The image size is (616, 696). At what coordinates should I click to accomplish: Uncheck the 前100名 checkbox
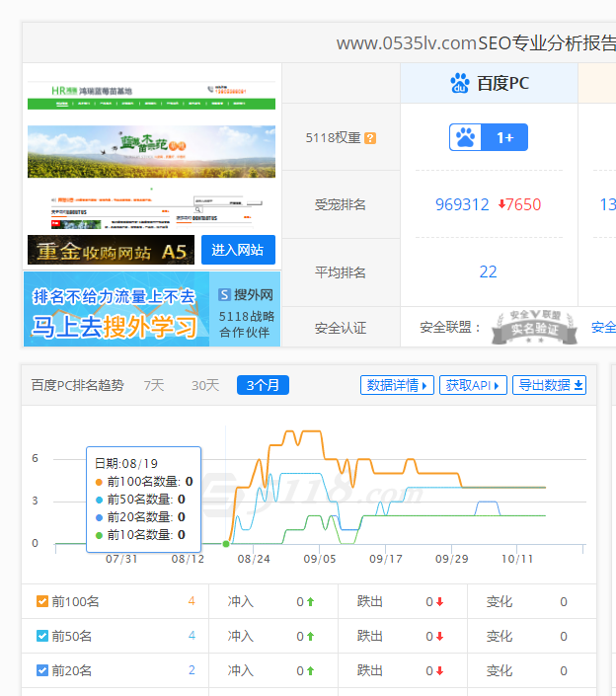pos(42,601)
